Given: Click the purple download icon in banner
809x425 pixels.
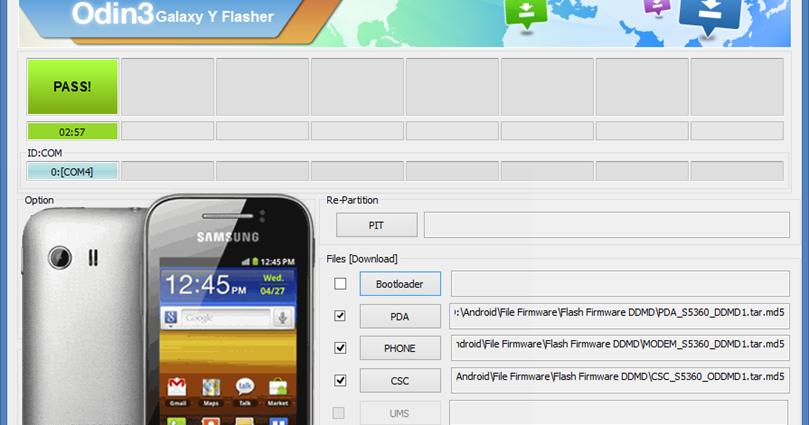Looking at the screenshot, I should (657, 8).
